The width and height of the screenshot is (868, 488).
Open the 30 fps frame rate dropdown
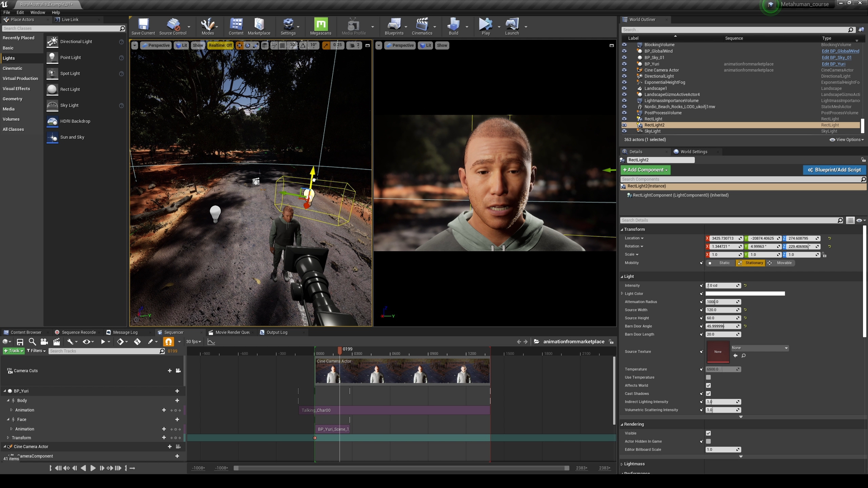(193, 342)
